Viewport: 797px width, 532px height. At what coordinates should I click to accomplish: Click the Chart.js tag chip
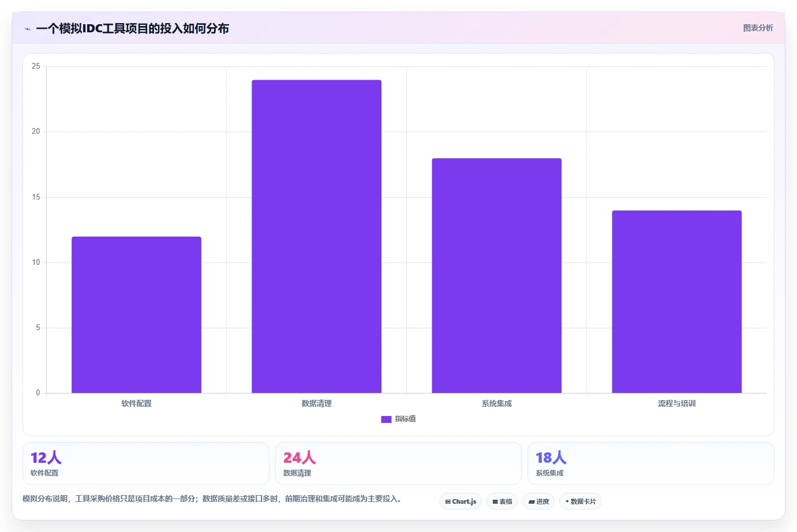pos(461,501)
